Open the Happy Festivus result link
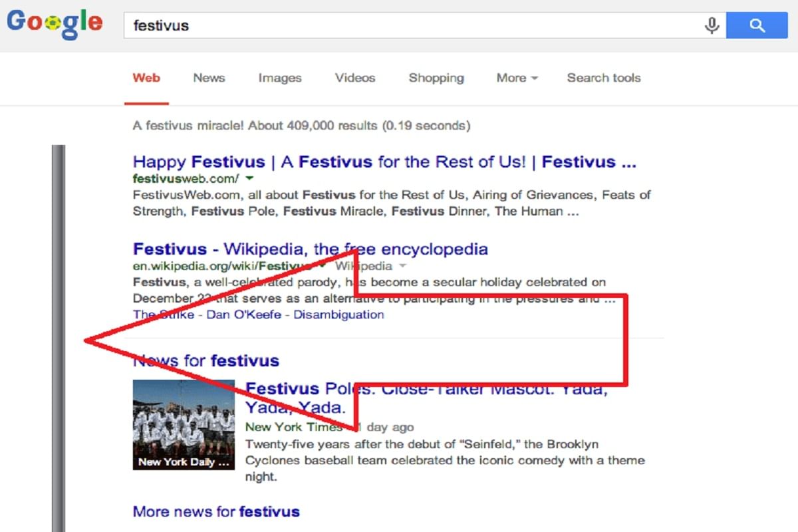This screenshot has height=532, width=798. (x=383, y=161)
